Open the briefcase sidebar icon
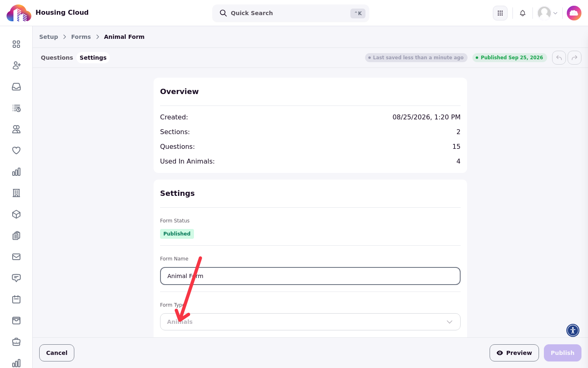588x368 pixels. 16,342
